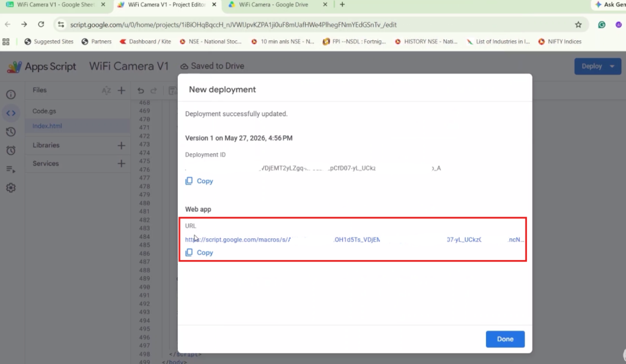The height and width of the screenshot is (364, 626).
Task: Open List of Industries bookmark
Action: click(498, 42)
